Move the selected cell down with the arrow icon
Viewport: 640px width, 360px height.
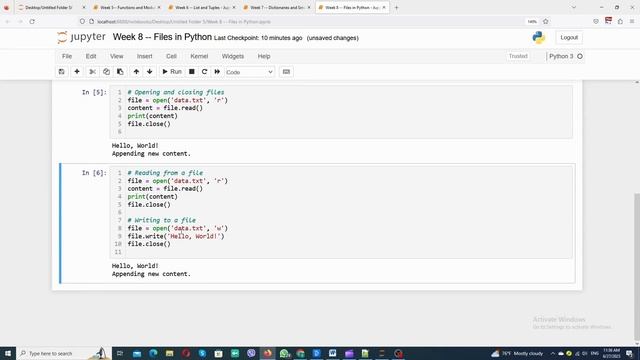point(150,72)
